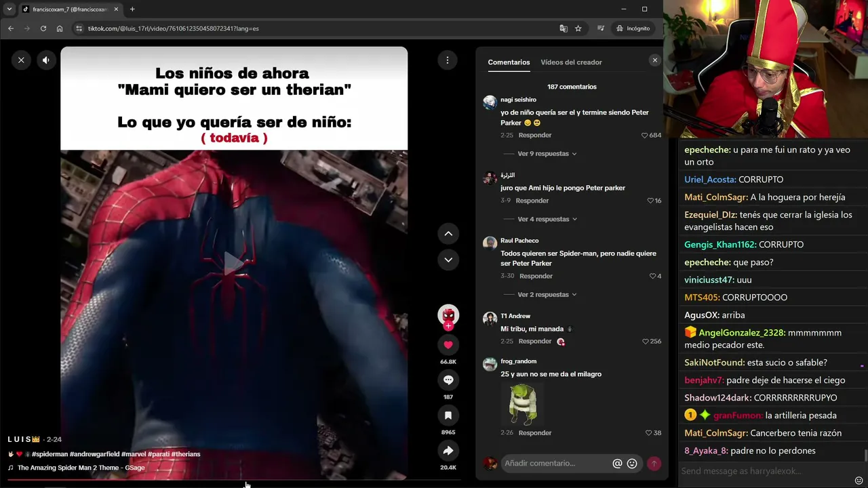Screen dimensions: 868x488
Task: Expand the 'Ver 4 respuestas' thread
Action: (547, 220)
